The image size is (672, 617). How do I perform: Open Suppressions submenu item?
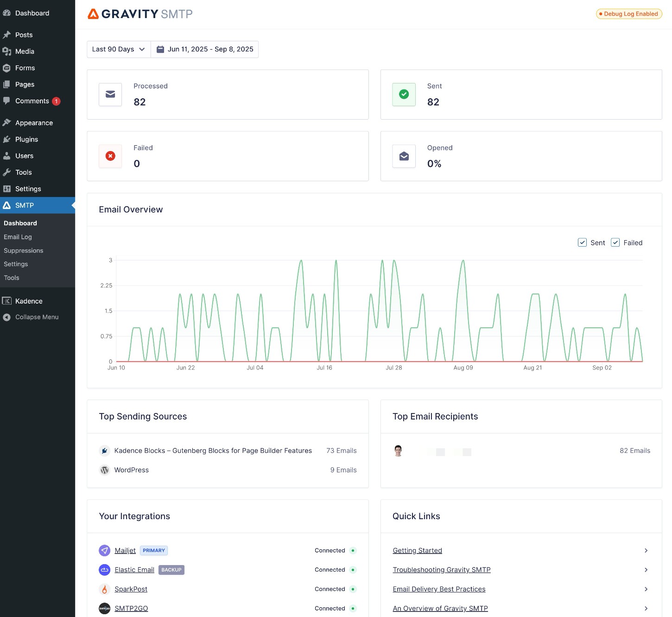click(x=23, y=251)
